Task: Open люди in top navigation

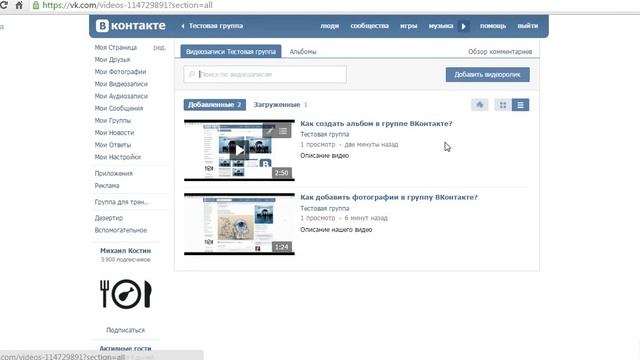Action: click(329, 26)
